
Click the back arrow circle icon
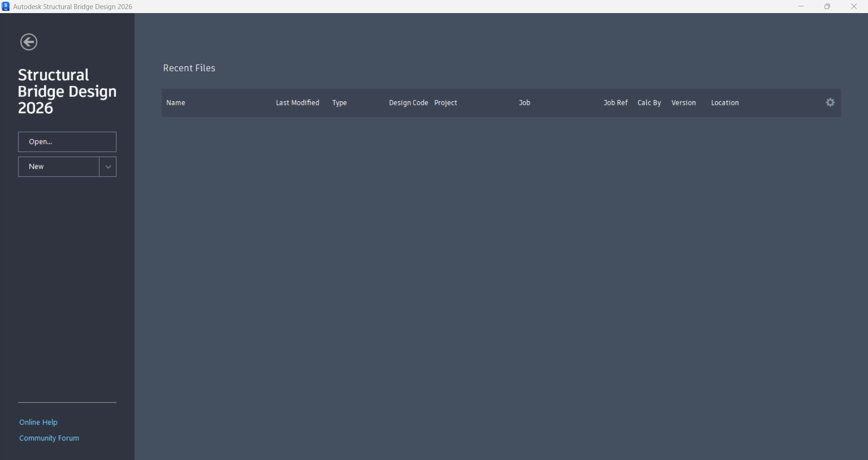click(x=28, y=42)
